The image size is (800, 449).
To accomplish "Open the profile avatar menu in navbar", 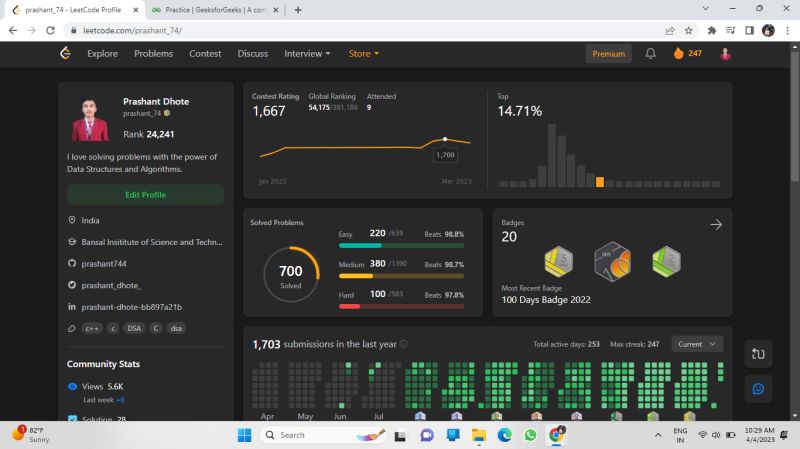I will tap(725, 54).
